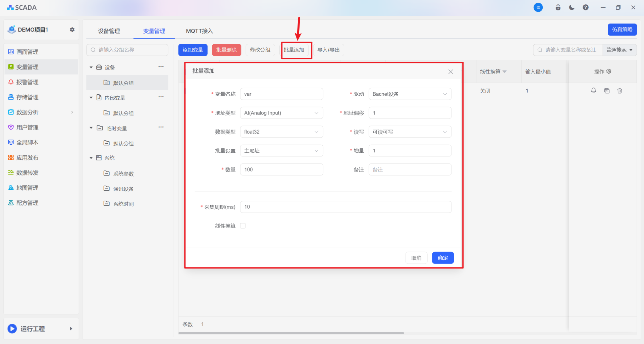
Task: Close the 批量添加 dialog
Action: point(450,71)
